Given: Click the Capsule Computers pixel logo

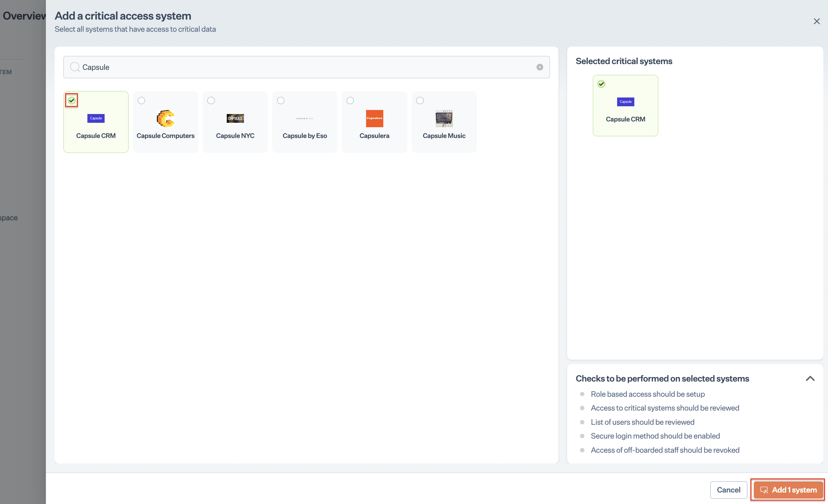Looking at the screenshot, I should tap(165, 118).
